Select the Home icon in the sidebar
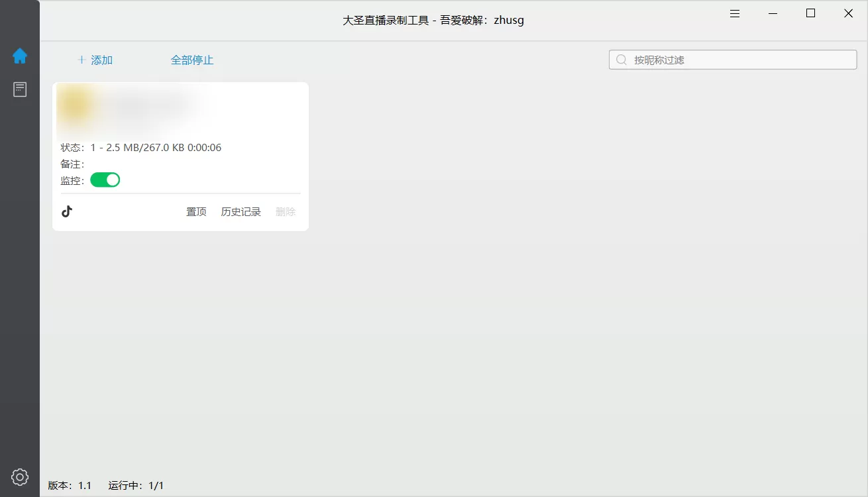The width and height of the screenshot is (868, 497). tap(20, 56)
